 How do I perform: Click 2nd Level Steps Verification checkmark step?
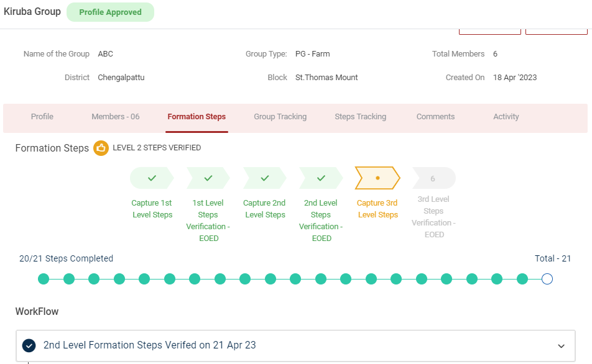321,178
